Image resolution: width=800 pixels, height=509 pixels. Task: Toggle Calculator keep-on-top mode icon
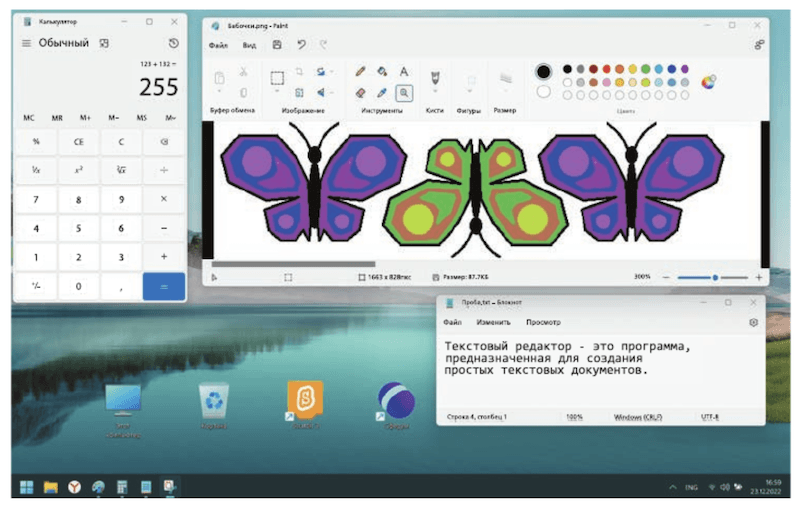[x=103, y=43]
